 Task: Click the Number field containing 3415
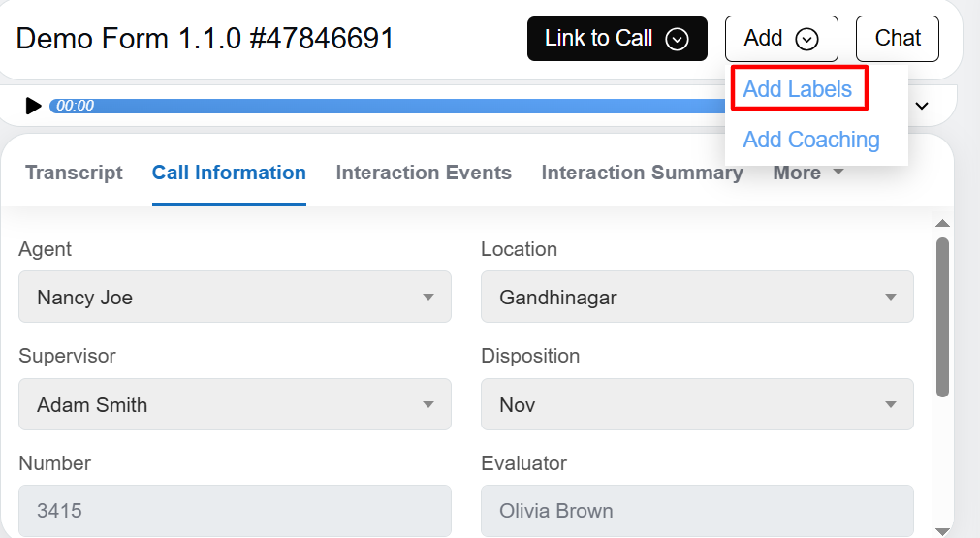235,511
